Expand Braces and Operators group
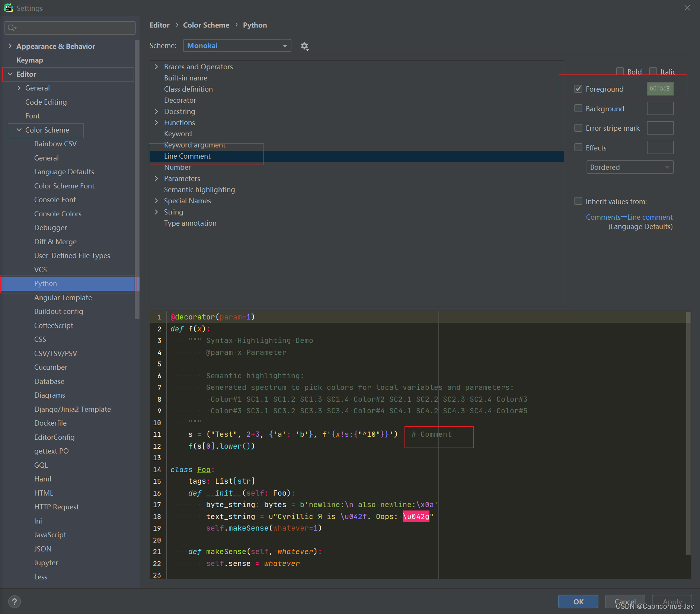 pyautogui.click(x=156, y=67)
